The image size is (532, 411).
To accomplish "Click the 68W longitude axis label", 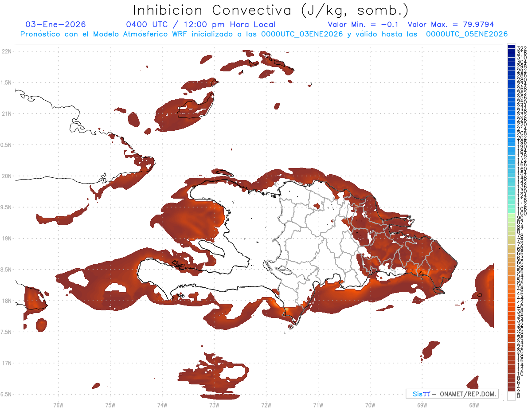I will 474,405.
